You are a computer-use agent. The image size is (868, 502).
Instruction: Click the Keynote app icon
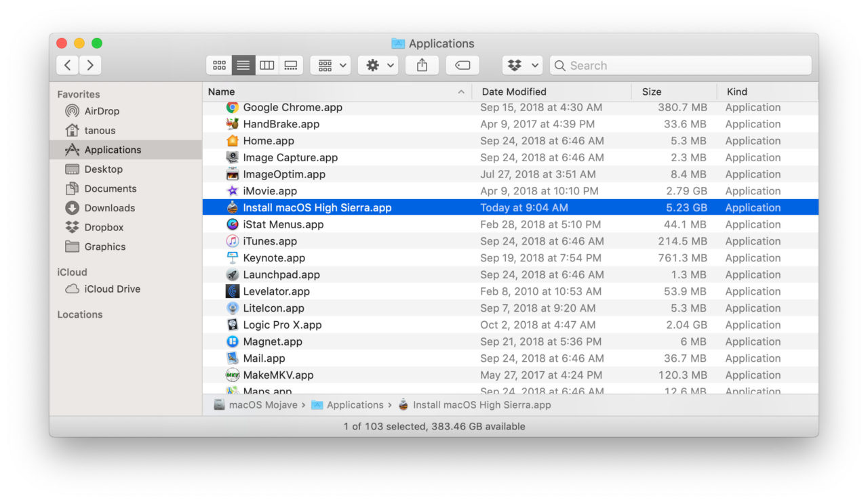pyautogui.click(x=233, y=258)
